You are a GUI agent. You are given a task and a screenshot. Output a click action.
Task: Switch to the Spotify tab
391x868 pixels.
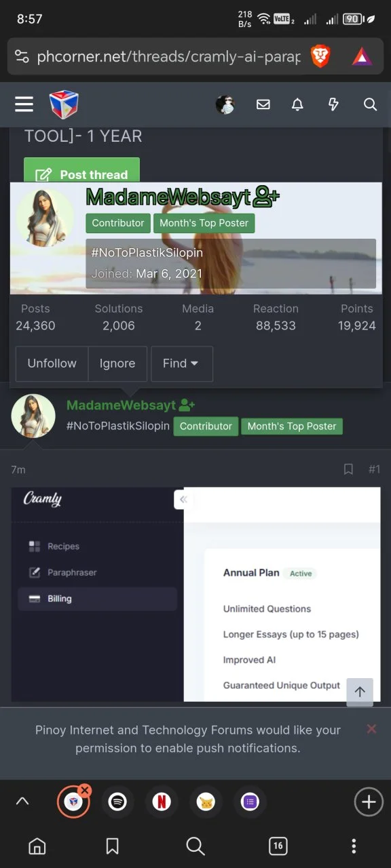(117, 802)
